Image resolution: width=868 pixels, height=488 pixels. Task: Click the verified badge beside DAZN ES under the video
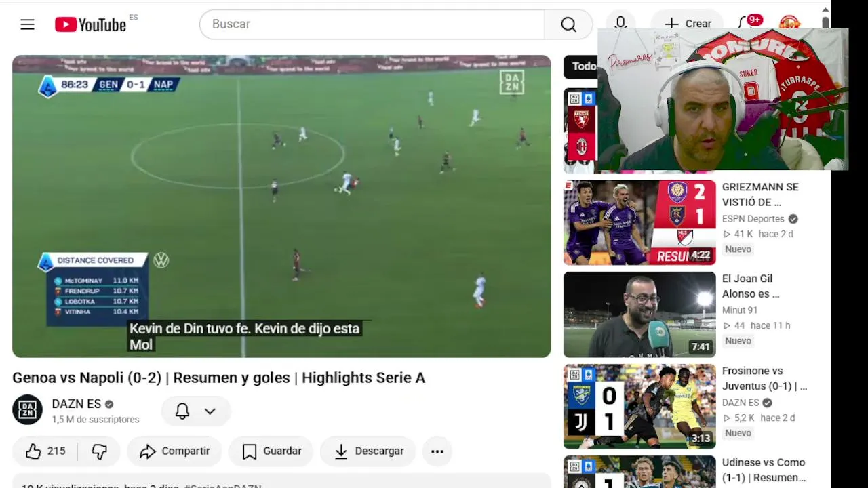pos(109,404)
